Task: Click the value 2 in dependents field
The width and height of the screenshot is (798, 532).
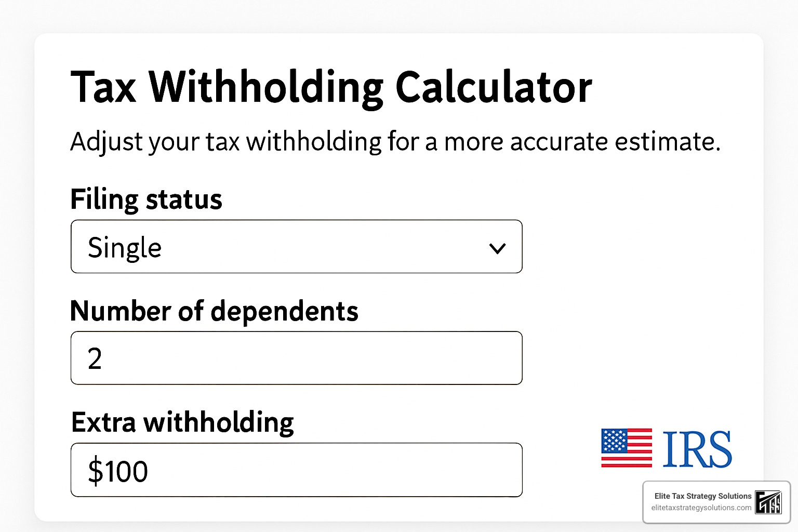Action: [x=95, y=358]
